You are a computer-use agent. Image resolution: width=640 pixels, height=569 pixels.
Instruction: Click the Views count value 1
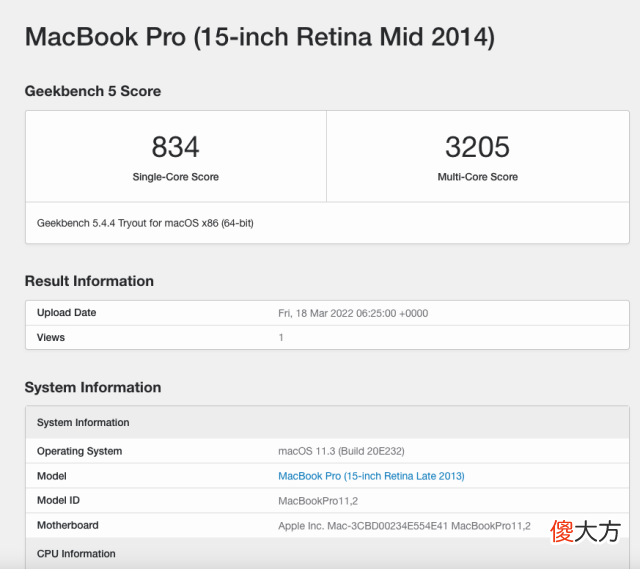(281, 337)
